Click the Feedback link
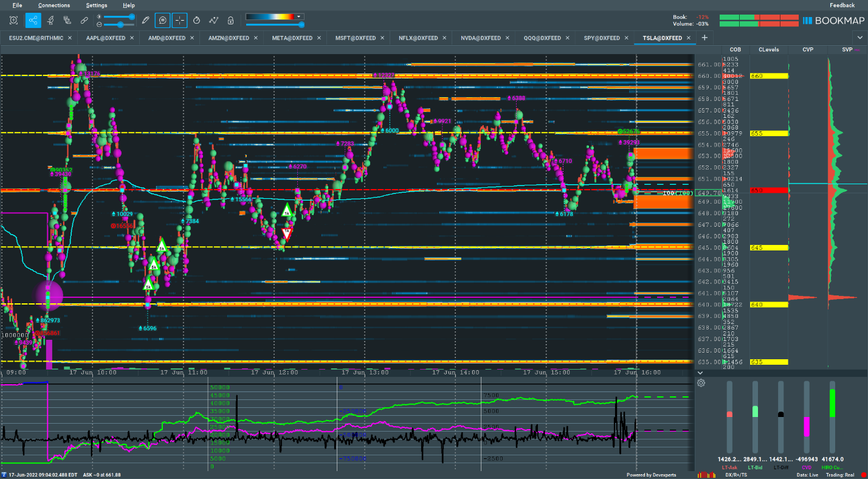868x479 pixels. pyautogui.click(x=842, y=5)
